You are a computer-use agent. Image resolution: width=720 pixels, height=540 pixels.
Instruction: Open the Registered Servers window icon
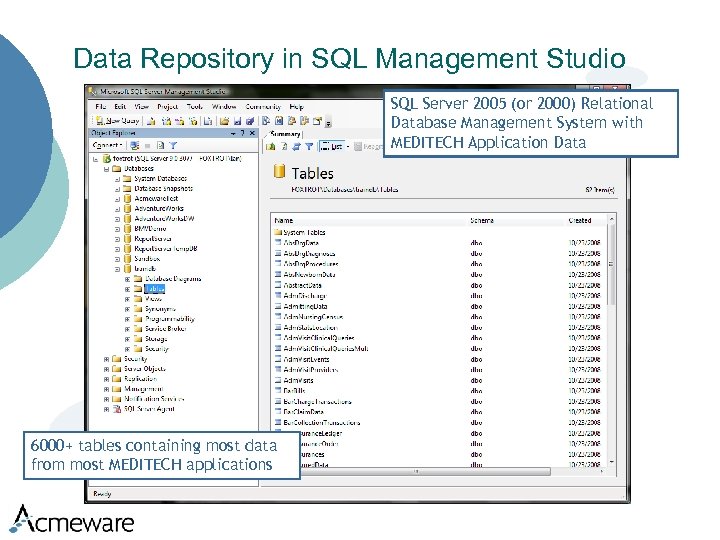click(266, 121)
